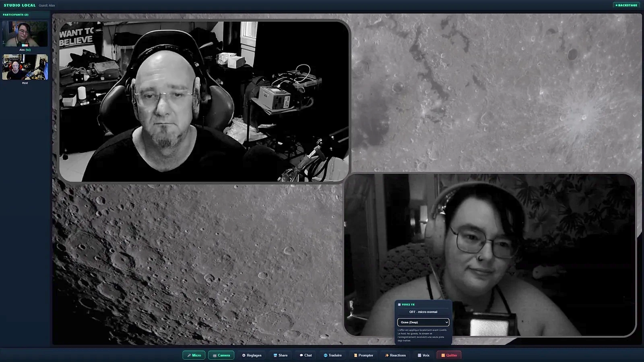
Task: Open the Traduire globe tool
Action: tap(332, 355)
